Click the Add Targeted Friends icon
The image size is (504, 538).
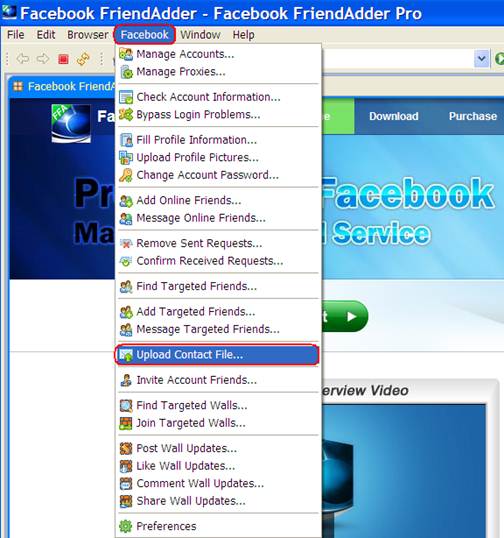pos(126,312)
